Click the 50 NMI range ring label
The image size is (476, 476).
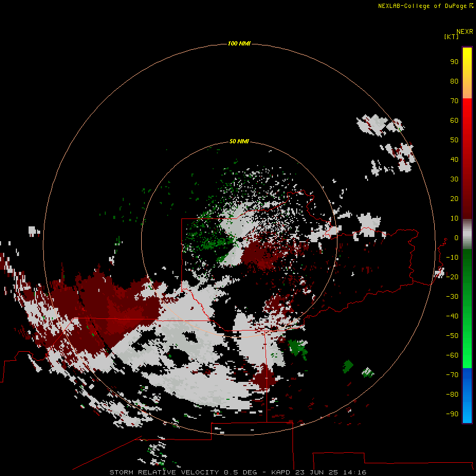[x=239, y=141]
